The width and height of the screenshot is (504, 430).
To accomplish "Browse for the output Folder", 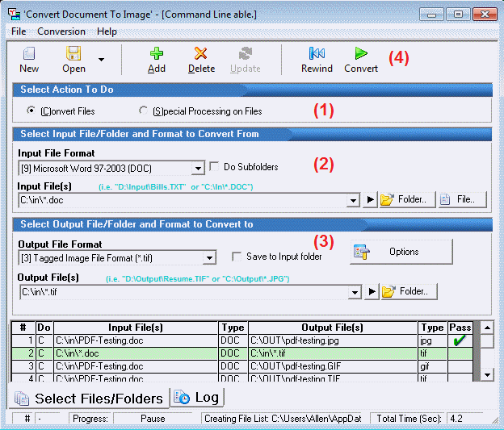I will coord(409,291).
